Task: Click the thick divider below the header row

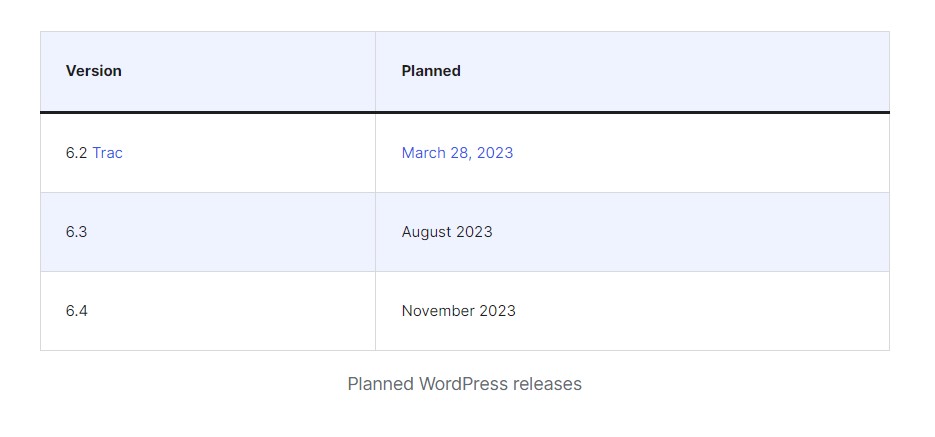Action: [x=465, y=112]
